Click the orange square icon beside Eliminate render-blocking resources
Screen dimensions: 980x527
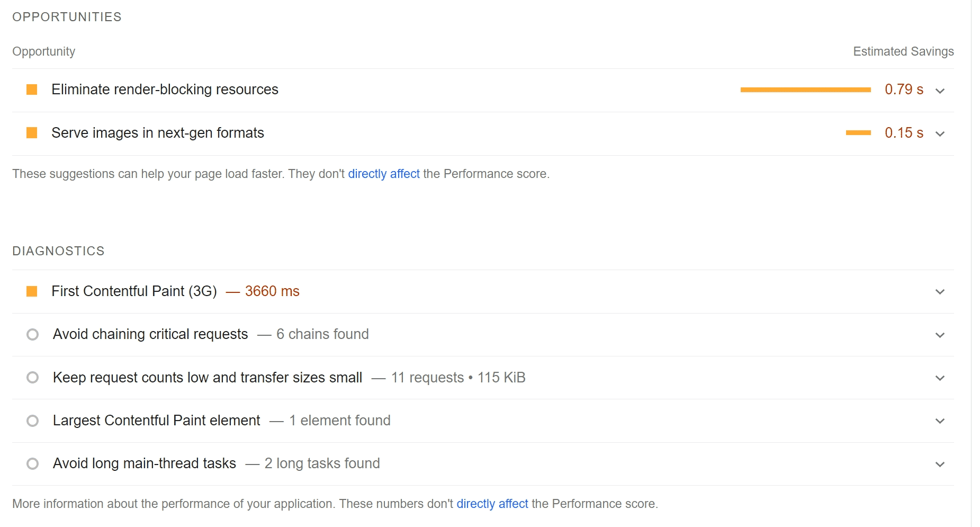[32, 90]
